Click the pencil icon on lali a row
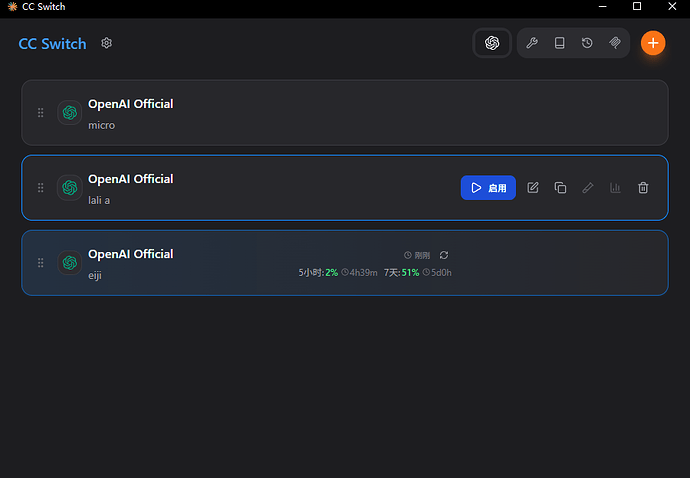 coord(588,188)
